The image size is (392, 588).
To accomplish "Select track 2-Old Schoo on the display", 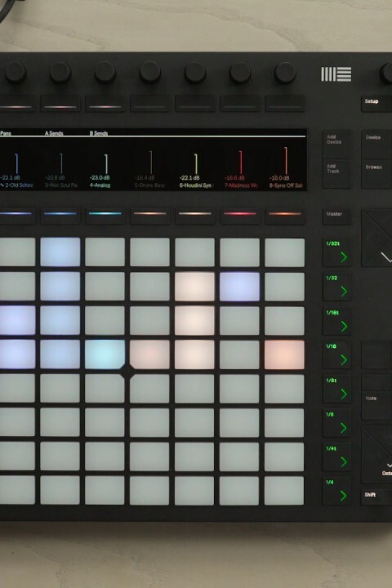I will pyautogui.click(x=17, y=185).
